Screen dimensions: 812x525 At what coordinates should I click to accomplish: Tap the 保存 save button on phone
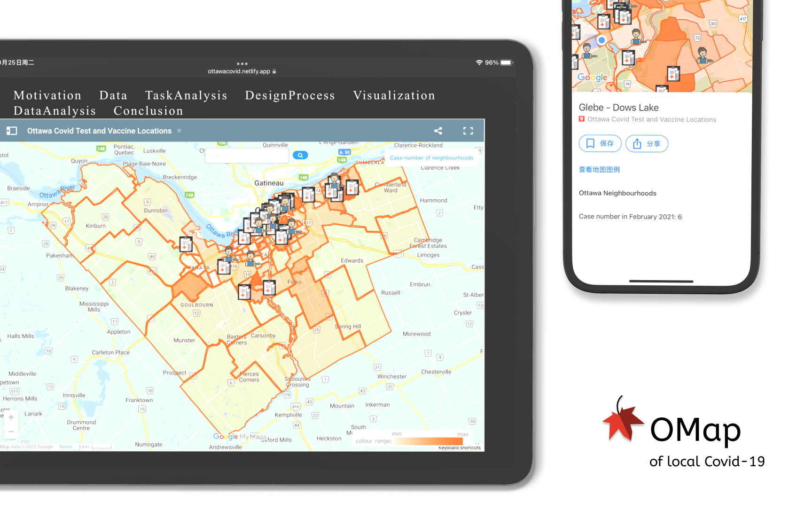600,143
